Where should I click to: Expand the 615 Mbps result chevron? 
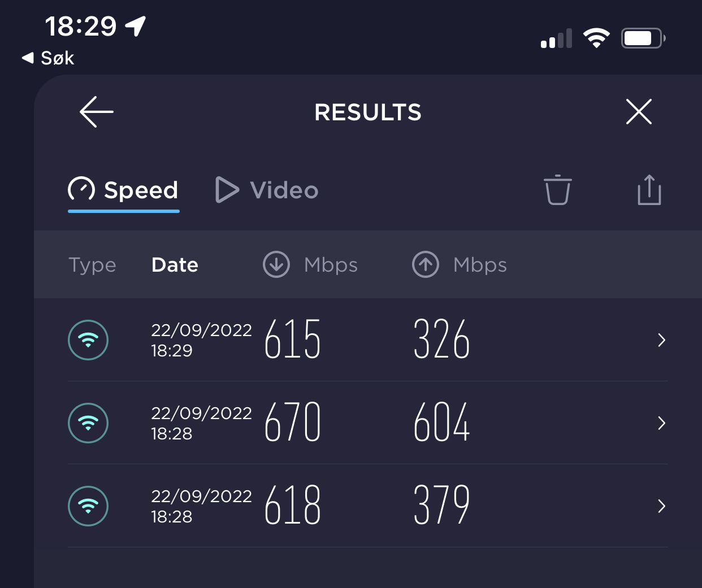(661, 340)
